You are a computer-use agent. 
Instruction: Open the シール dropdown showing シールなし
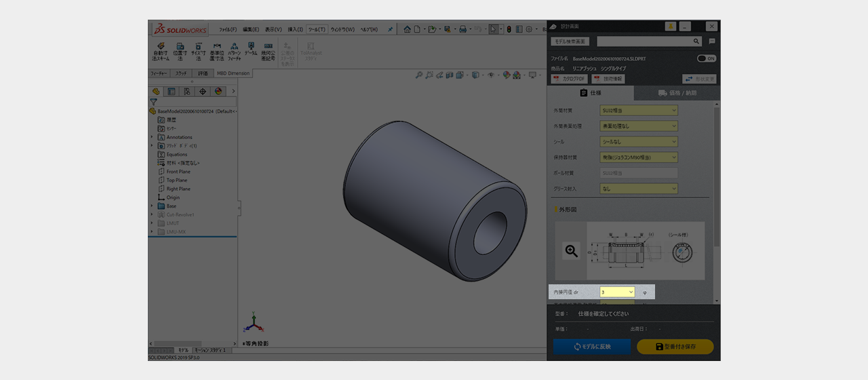(x=639, y=142)
